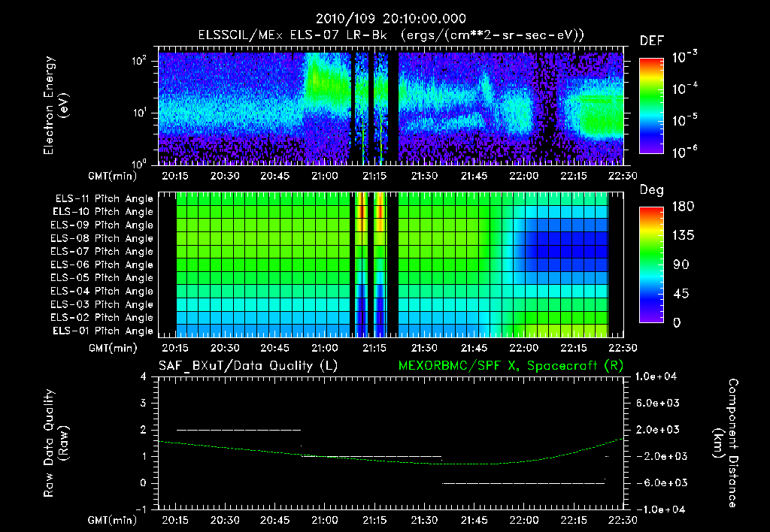
Task: Select the ELS-11 Pitch Angle label
Action: (104, 199)
